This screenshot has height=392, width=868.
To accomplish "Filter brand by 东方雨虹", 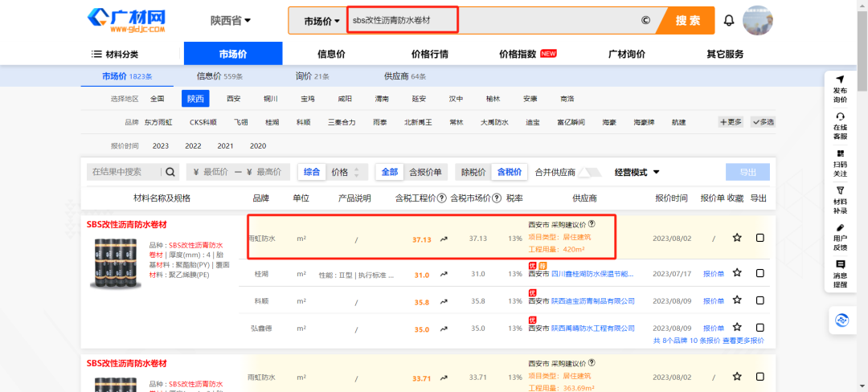I will tap(158, 122).
